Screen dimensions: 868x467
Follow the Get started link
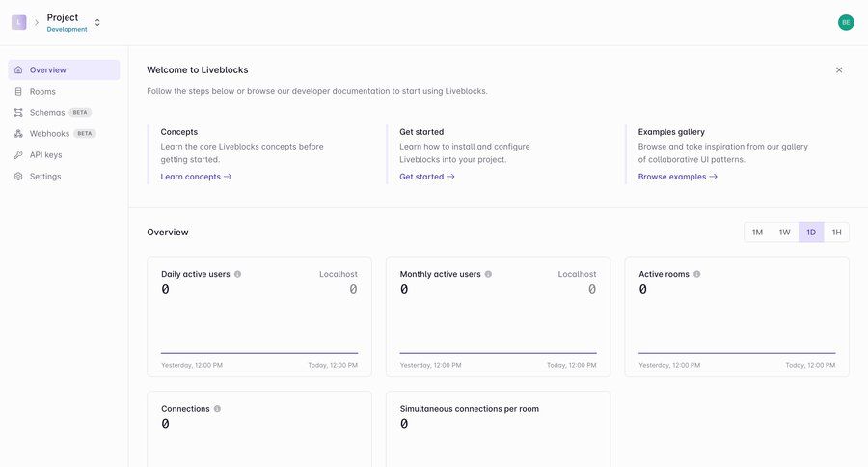click(427, 177)
